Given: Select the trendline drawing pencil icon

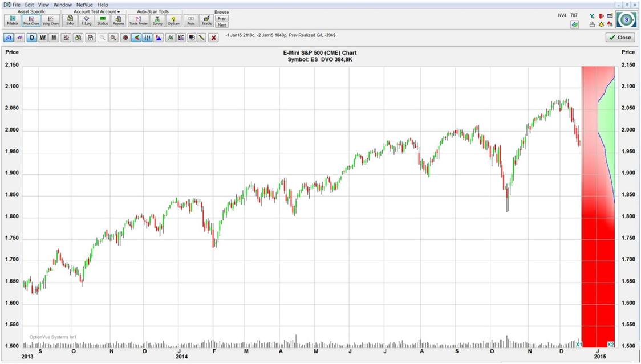Looking at the screenshot, I should [201, 38].
